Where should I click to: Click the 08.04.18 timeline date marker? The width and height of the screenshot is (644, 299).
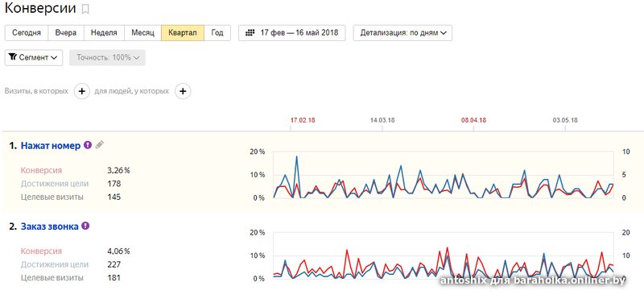click(473, 121)
